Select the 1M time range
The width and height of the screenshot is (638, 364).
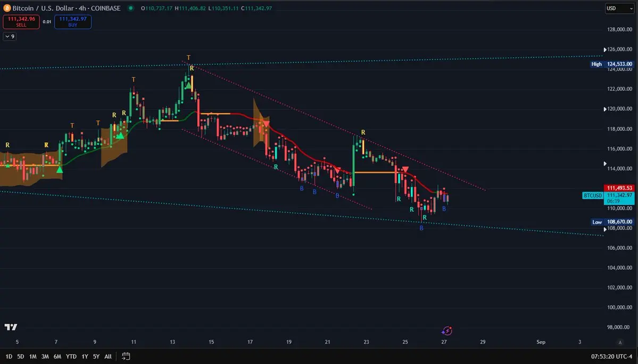coord(33,356)
